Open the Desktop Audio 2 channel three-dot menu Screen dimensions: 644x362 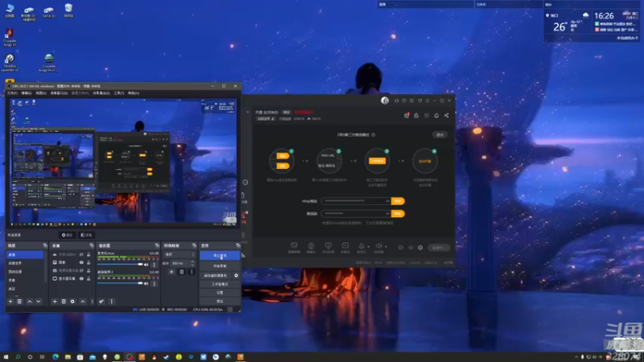click(x=155, y=283)
